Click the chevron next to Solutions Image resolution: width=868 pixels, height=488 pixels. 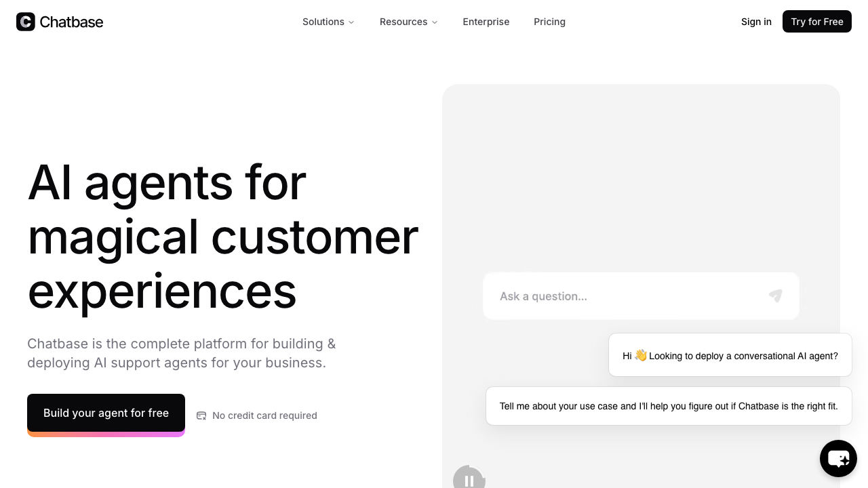coord(351,22)
